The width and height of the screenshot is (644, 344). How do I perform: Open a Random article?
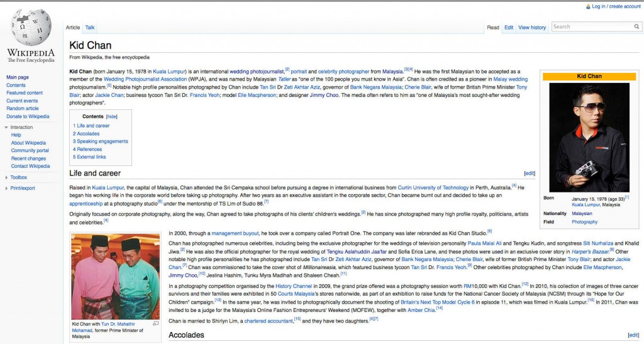22,108
